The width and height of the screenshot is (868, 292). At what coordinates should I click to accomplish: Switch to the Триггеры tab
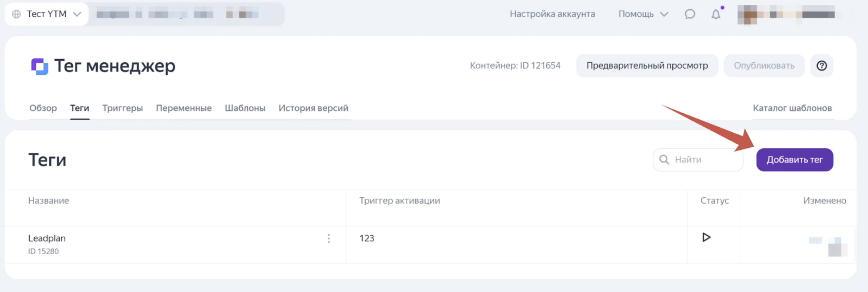122,108
